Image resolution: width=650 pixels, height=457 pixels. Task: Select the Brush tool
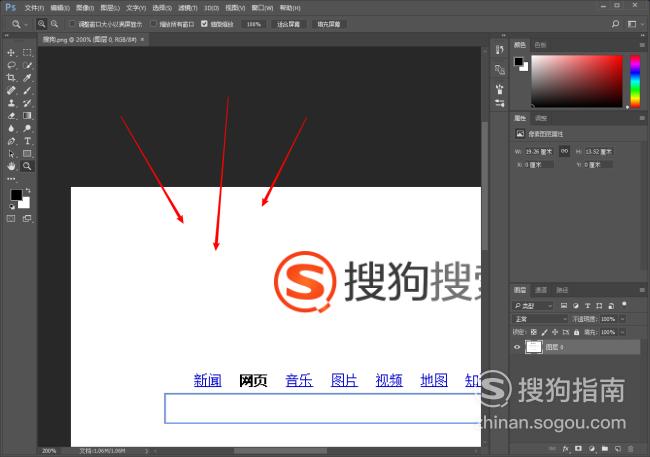pyautogui.click(x=27, y=90)
